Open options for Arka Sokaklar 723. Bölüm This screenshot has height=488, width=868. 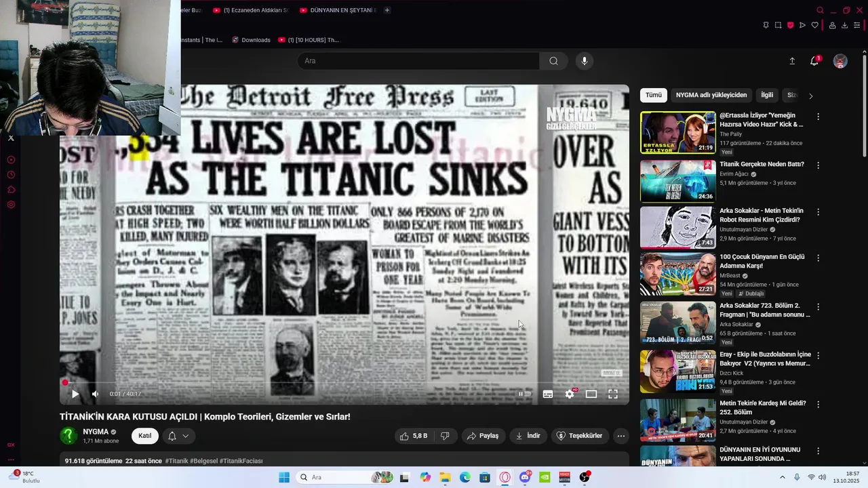click(818, 307)
